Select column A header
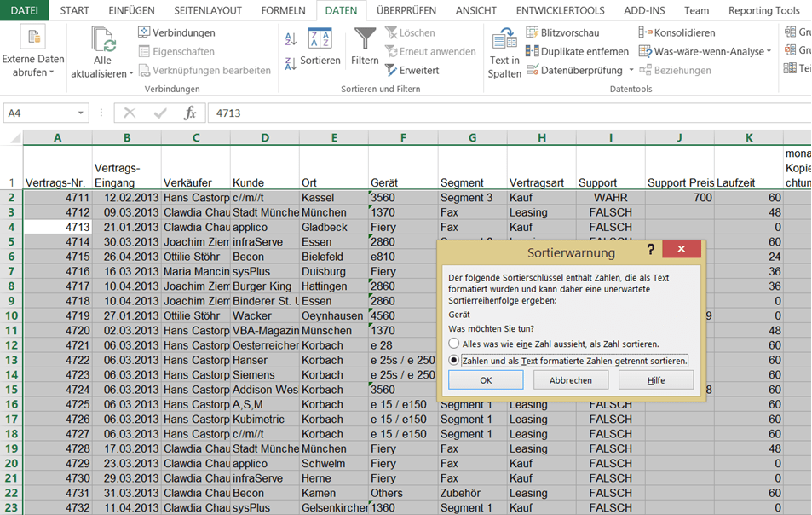The height and width of the screenshot is (515, 812). [57, 138]
